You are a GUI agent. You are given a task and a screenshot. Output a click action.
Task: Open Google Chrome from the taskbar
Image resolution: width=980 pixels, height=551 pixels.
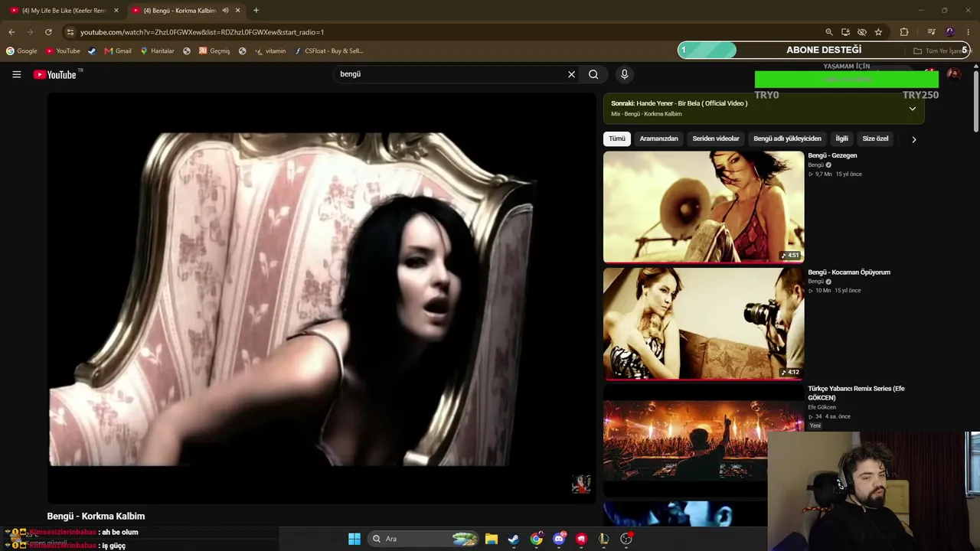tap(537, 539)
